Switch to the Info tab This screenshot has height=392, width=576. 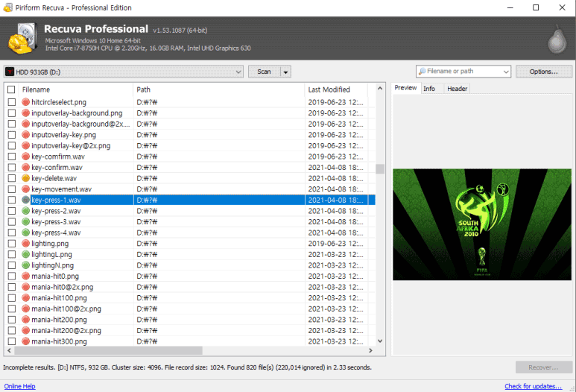point(429,89)
